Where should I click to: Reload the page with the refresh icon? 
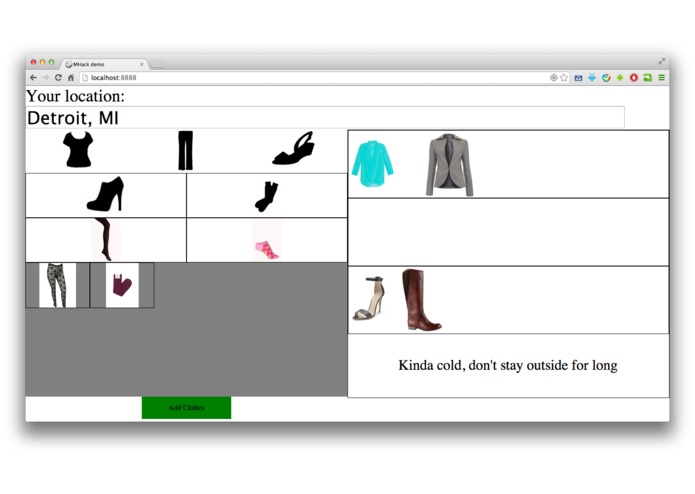(x=58, y=78)
